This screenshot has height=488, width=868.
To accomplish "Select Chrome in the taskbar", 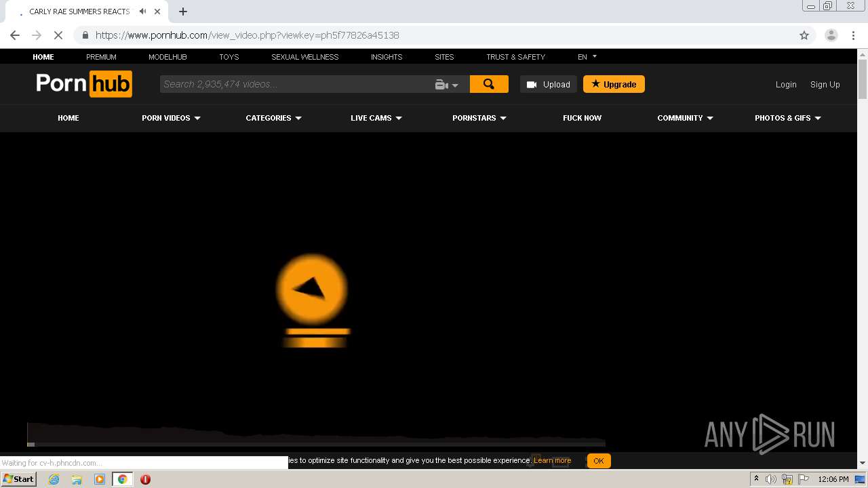I will pos(122,479).
